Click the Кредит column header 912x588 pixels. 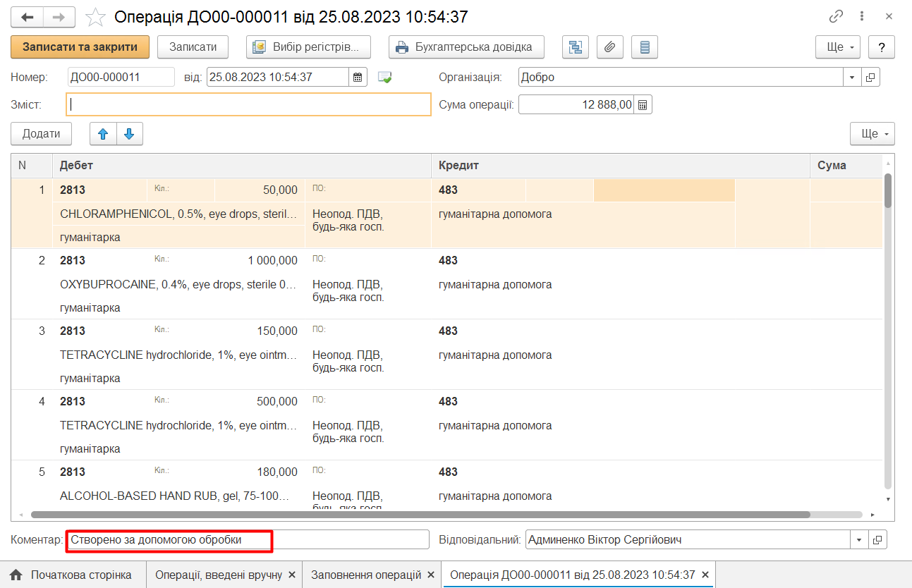(620, 166)
